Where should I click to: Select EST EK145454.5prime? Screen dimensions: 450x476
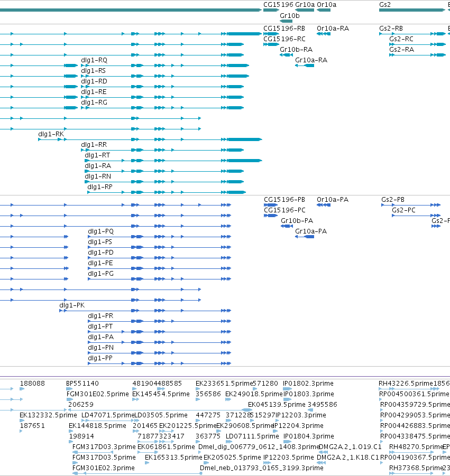click(x=161, y=394)
